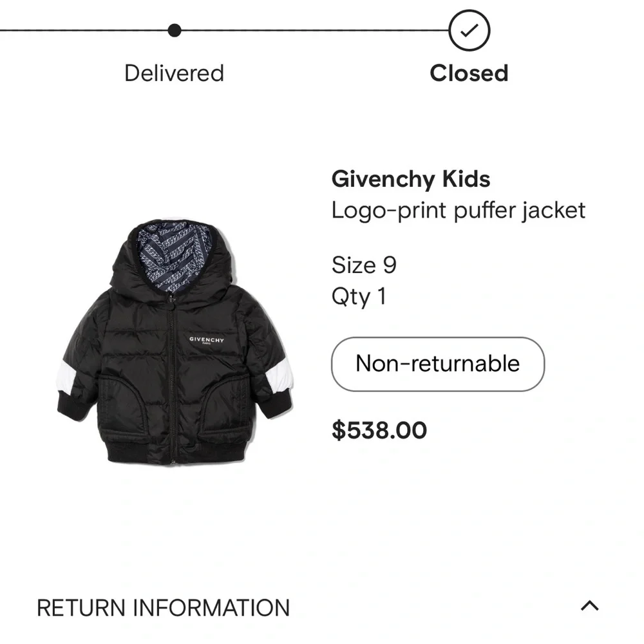Click Qty 1 quantity detail
This screenshot has width=644, height=644.
click(x=357, y=296)
